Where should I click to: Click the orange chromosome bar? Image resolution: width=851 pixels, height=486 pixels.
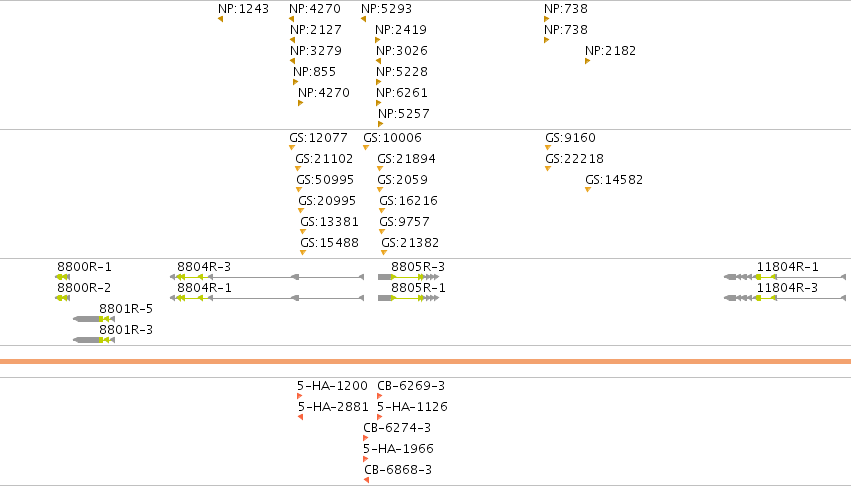(426, 362)
